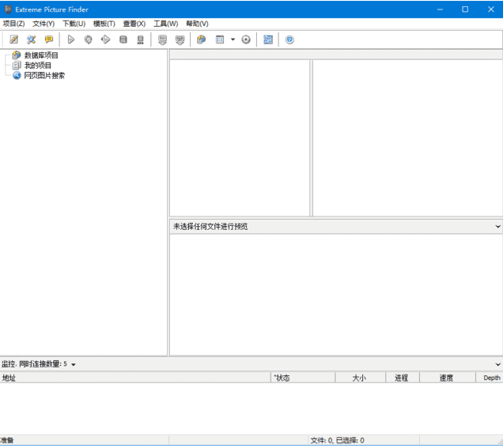Collapse the preview panel chevron
Image resolution: width=503 pixels, height=448 pixels.
(497, 227)
